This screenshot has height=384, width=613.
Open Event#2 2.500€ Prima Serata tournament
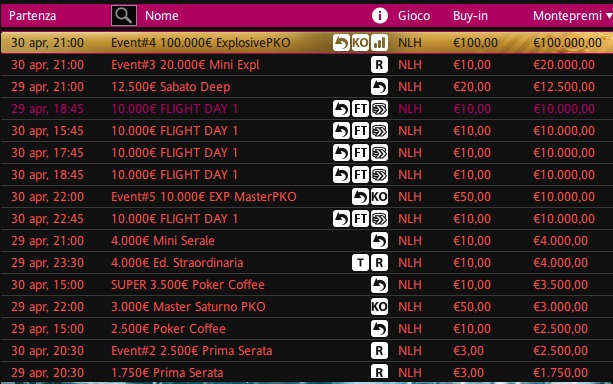[x=306, y=351]
